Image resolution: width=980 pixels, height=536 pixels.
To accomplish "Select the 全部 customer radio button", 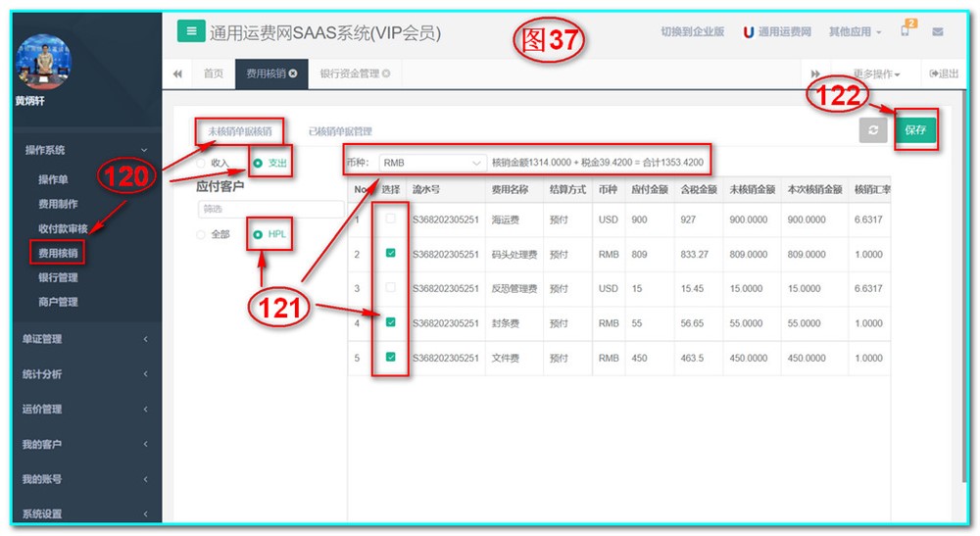I will click(x=201, y=234).
